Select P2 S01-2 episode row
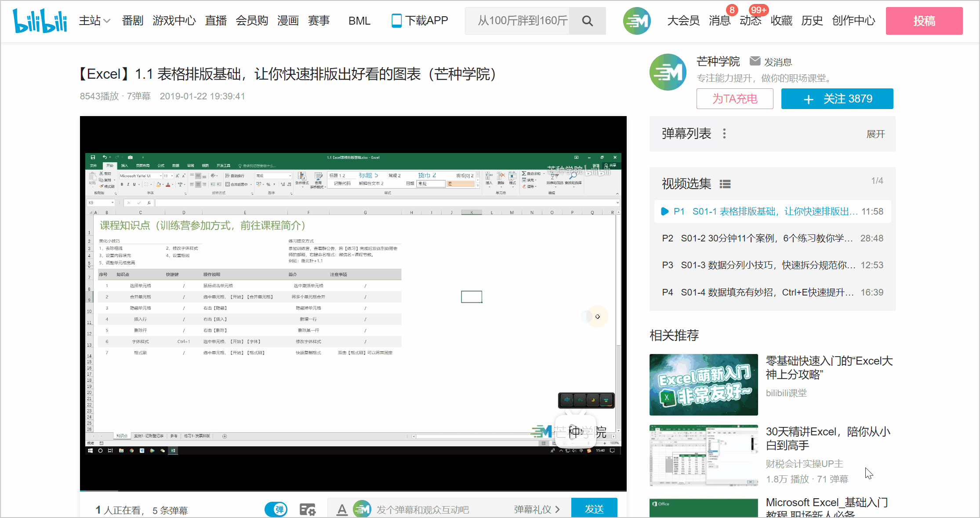The height and width of the screenshot is (518, 980). point(773,238)
